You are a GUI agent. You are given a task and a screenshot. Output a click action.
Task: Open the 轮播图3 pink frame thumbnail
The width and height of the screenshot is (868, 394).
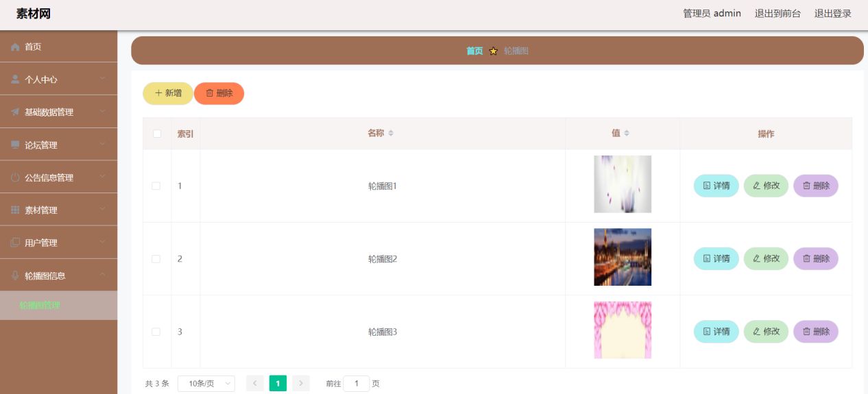click(x=623, y=330)
